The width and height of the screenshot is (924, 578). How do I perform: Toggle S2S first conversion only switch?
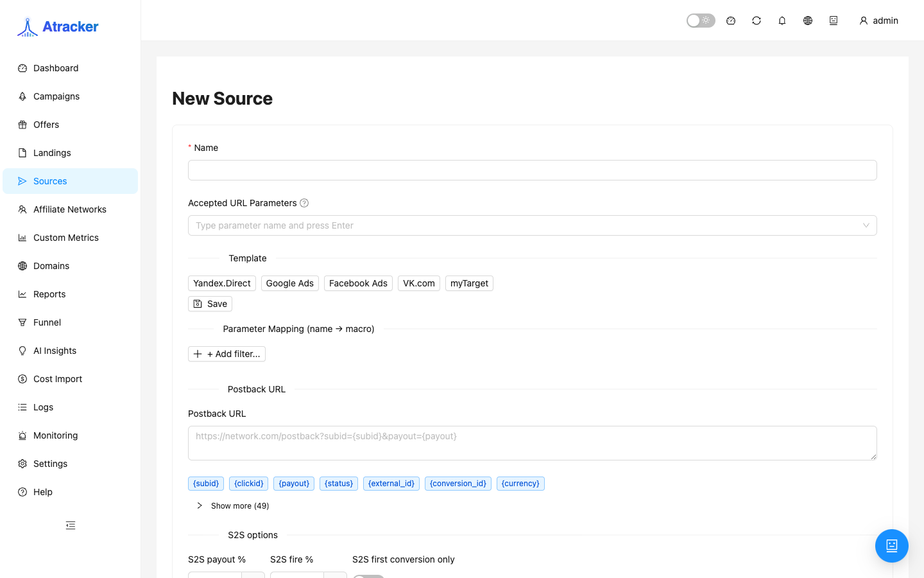tap(368, 576)
